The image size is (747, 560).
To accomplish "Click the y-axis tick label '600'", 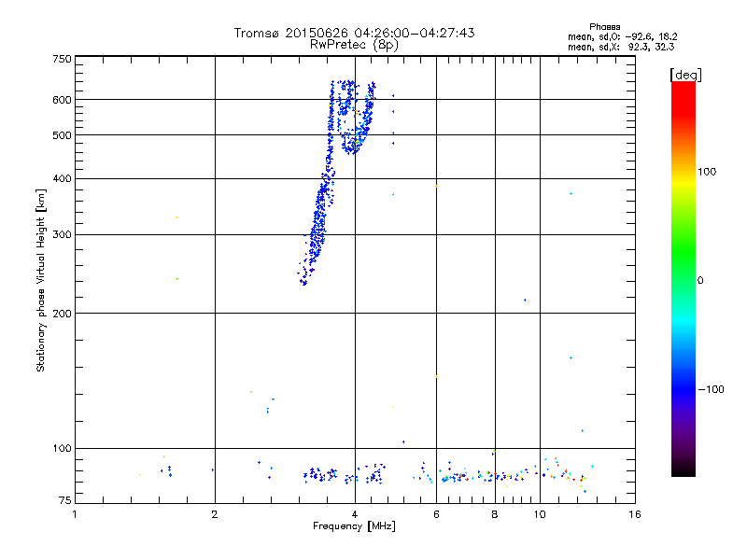I will (x=62, y=100).
